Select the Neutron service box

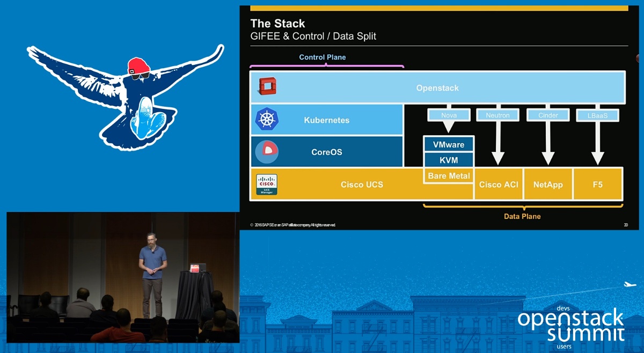[498, 115]
